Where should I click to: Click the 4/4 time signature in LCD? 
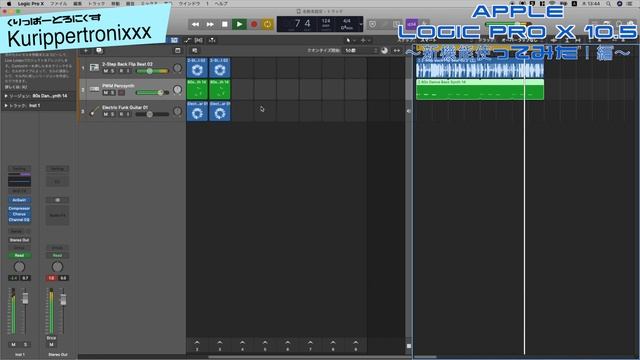pos(347,21)
